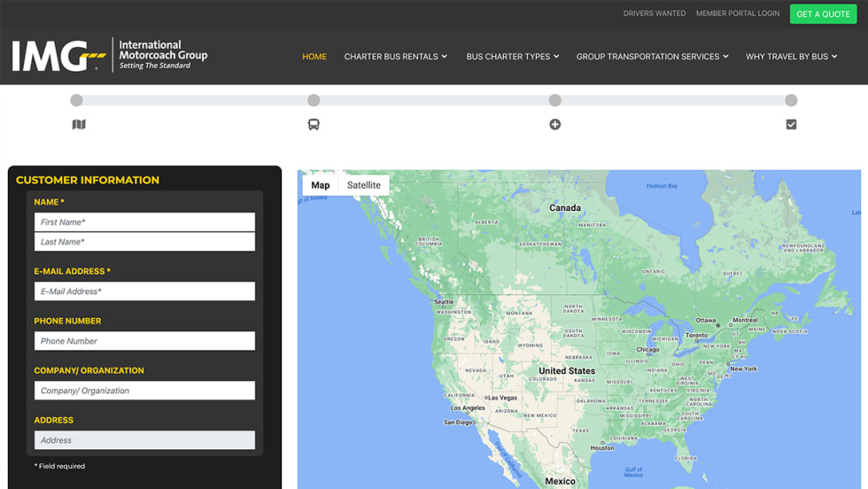
Task: Click the Phone Number input field
Action: coord(144,341)
